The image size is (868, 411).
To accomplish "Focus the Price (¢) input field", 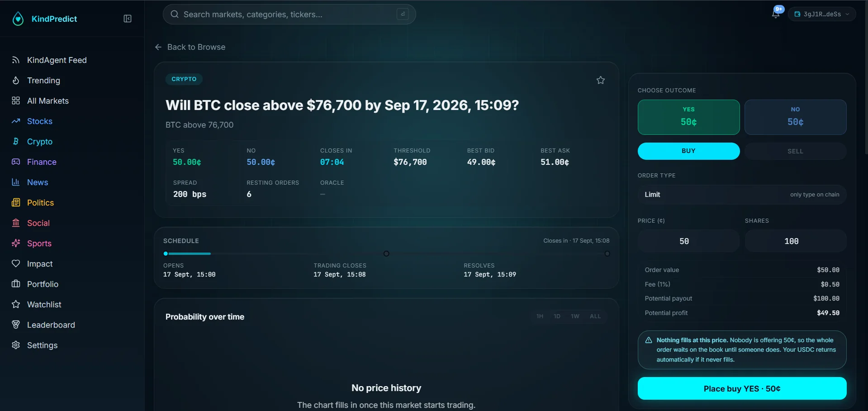I will (x=688, y=241).
